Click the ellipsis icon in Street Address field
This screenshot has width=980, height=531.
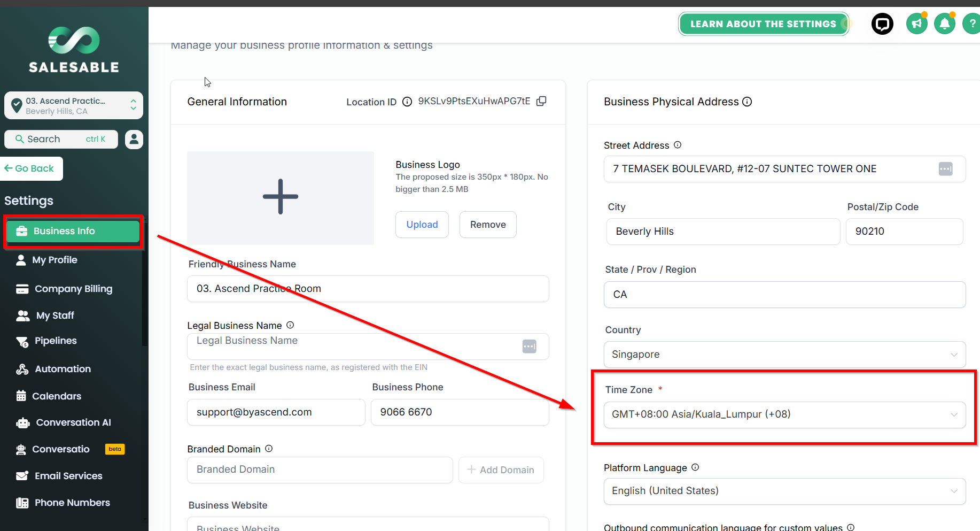click(x=945, y=169)
